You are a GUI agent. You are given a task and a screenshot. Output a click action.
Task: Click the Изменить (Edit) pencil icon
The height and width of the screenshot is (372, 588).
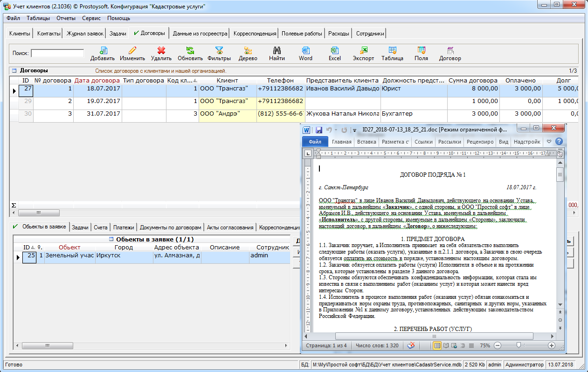[x=132, y=51]
